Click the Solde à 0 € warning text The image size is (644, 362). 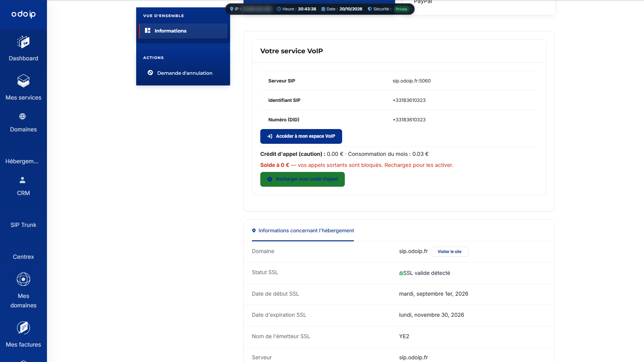click(357, 165)
